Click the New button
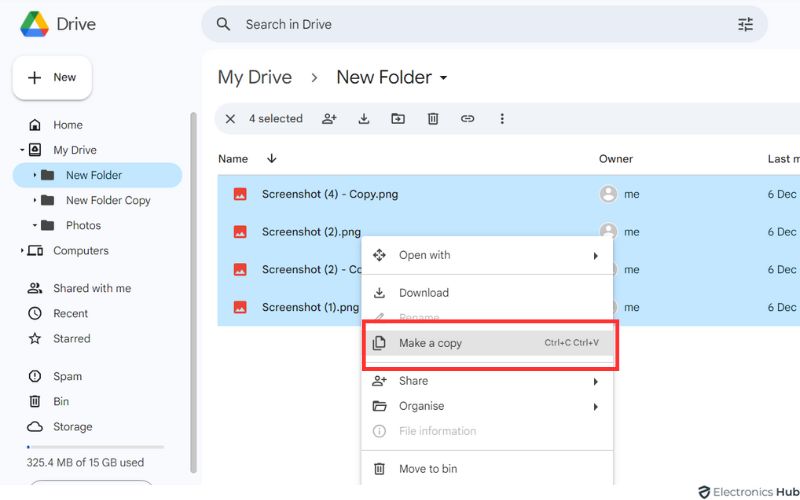Screen dimensions: 800x500 52,78
